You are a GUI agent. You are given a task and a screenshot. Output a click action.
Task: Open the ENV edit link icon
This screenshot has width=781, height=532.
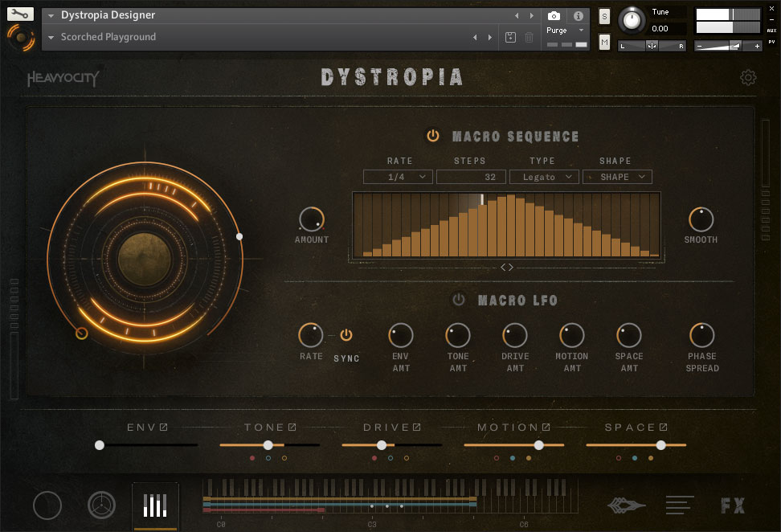click(x=163, y=428)
